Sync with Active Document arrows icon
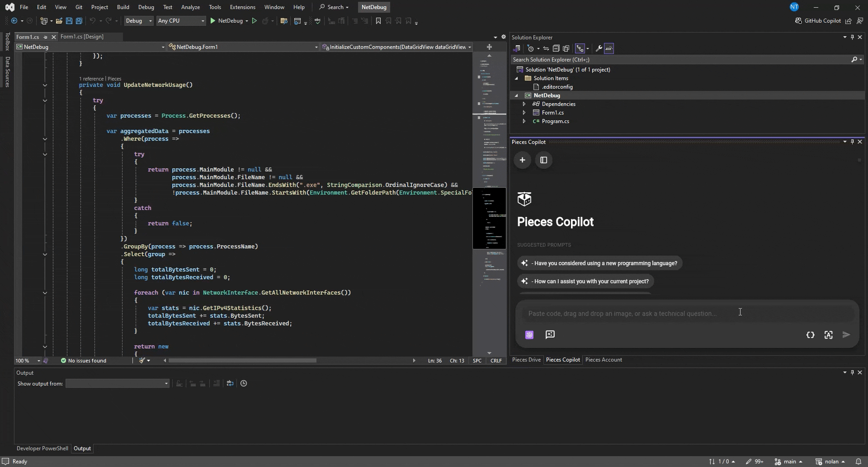 tap(546, 48)
